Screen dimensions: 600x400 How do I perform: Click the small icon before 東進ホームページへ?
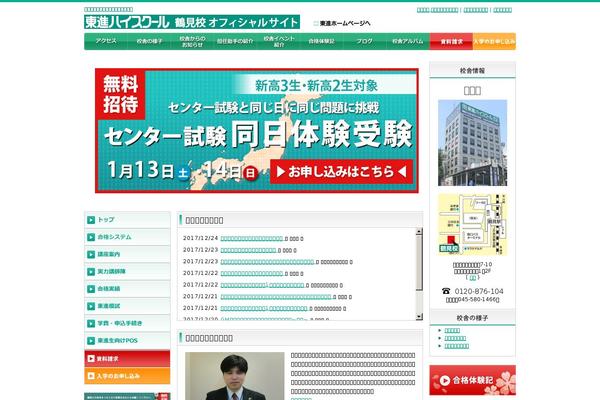click(316, 23)
